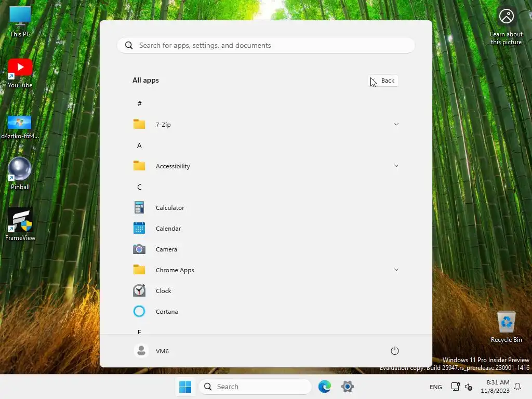Select the FrameView desktop shortcut
532x399 pixels.
(20, 224)
